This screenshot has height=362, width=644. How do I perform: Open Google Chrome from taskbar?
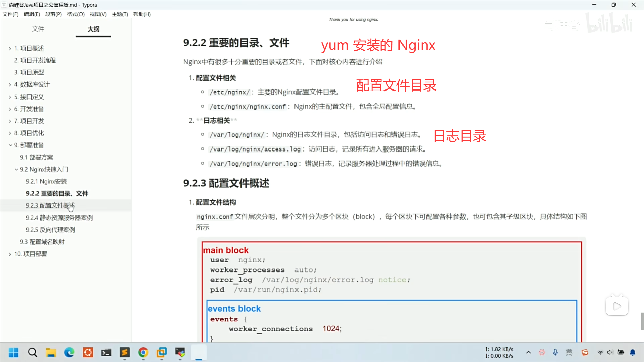click(143, 352)
